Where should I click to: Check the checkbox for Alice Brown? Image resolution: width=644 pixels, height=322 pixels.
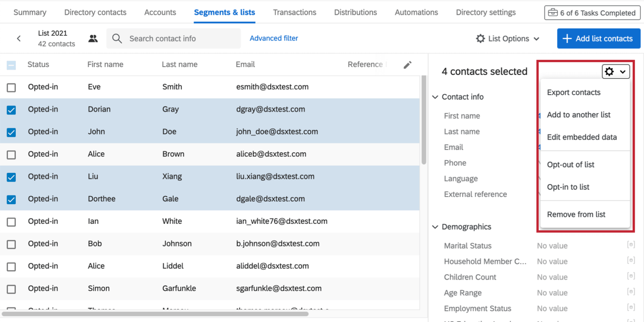11,154
